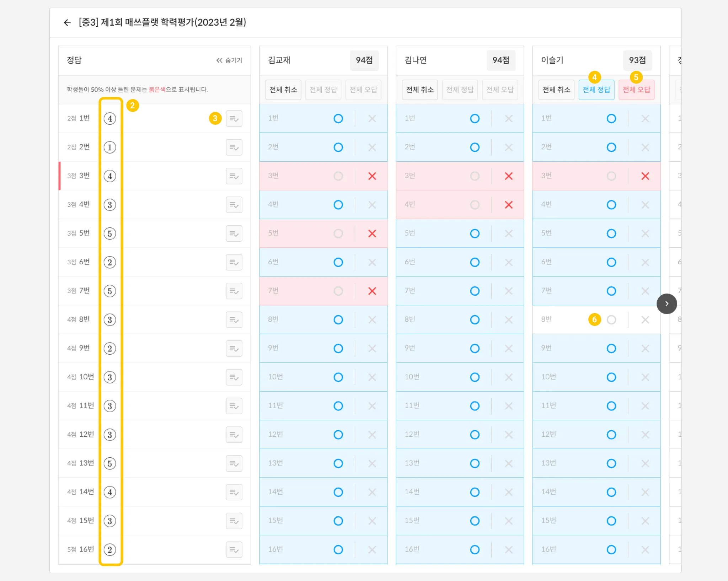The width and height of the screenshot is (728, 581).
Task: Open answer detail icon for question 8
Action: point(234,320)
